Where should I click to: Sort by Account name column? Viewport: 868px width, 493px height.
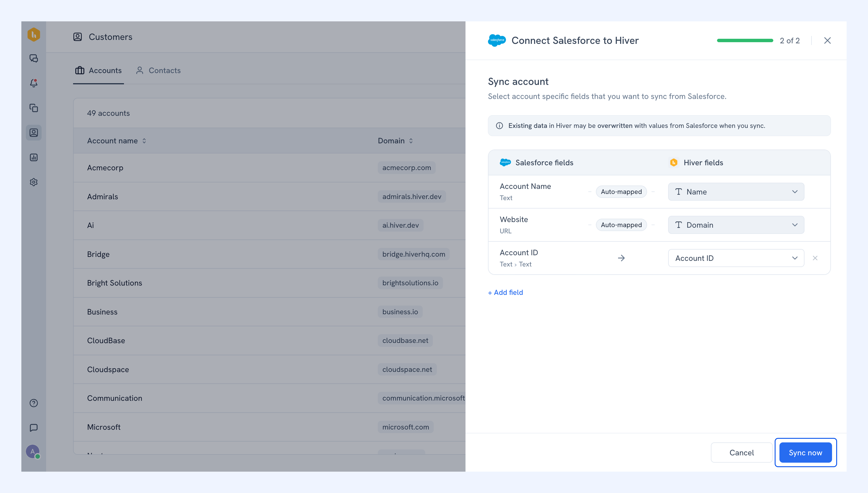point(116,141)
